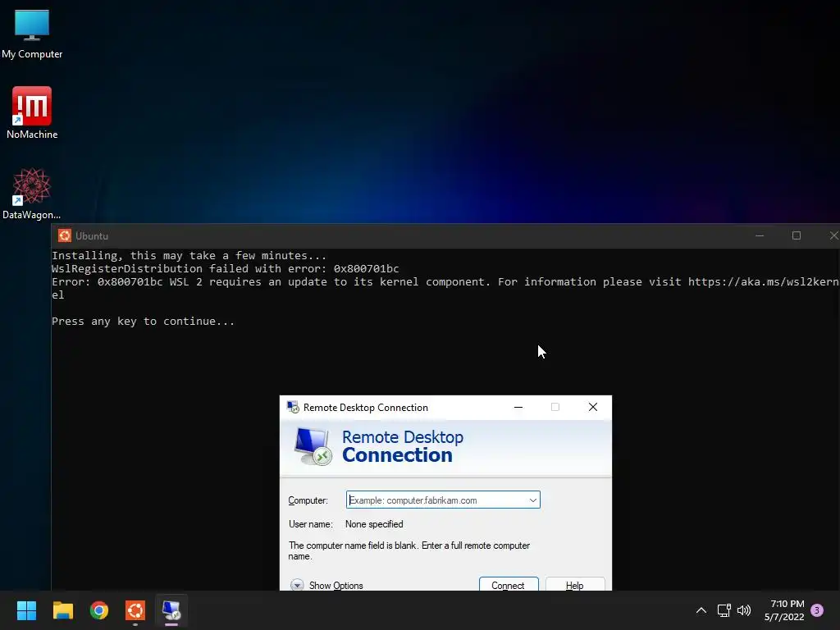The image size is (840, 630).
Task: Click the Connect button
Action: 509,585
